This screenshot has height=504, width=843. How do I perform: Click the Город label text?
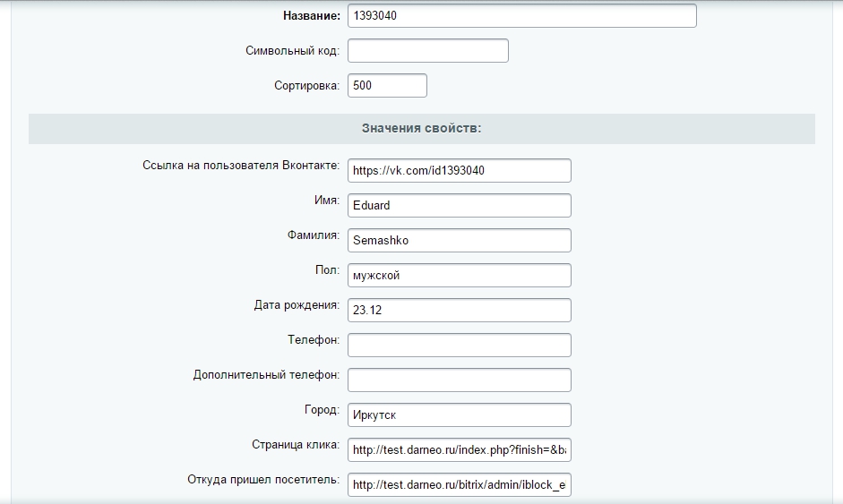pyautogui.click(x=322, y=410)
